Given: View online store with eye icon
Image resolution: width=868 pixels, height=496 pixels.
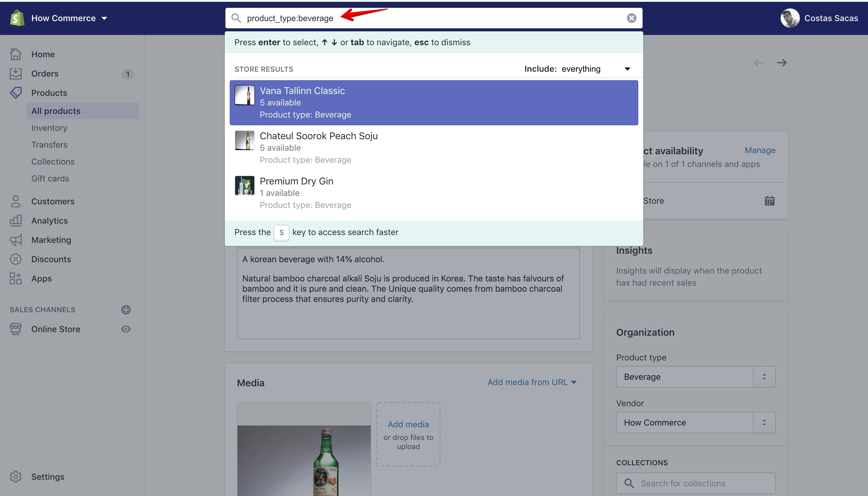Looking at the screenshot, I should click(x=126, y=329).
